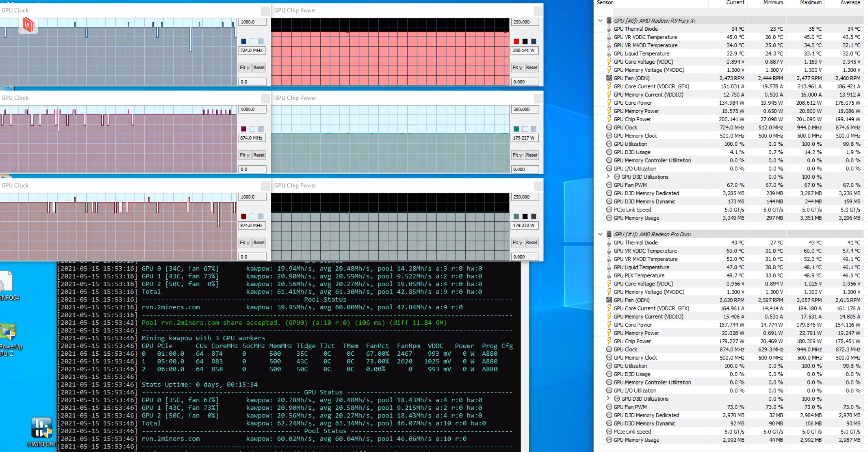This screenshot has width=868, height=452.
Task: Click the purple swatch on middle GPU Clock graph
Action: pyautogui.click(x=244, y=129)
